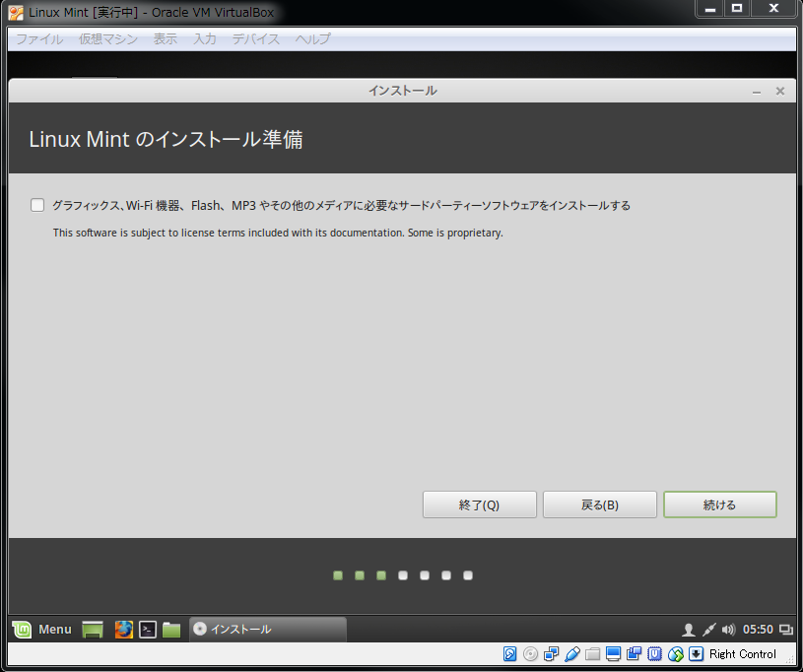Open the 仮想マシン menu
Image resolution: width=803 pixels, height=672 pixels.
click(x=108, y=39)
